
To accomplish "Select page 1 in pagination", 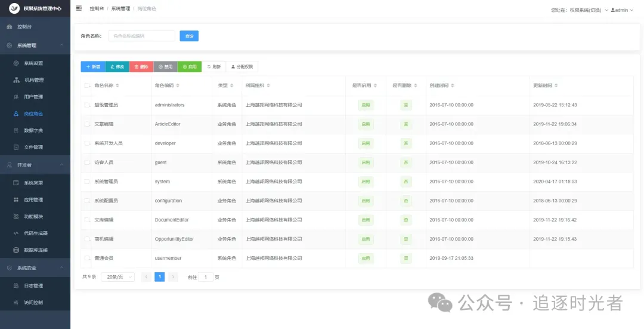I will [160, 277].
